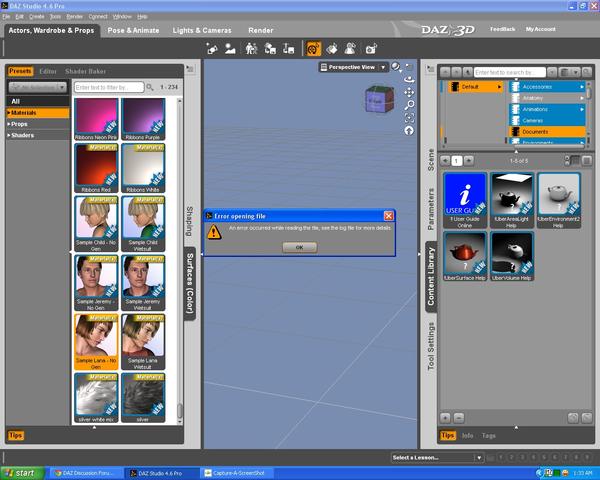
Task: Open the Surfaces selection dropdown above All
Action: (x=37, y=87)
